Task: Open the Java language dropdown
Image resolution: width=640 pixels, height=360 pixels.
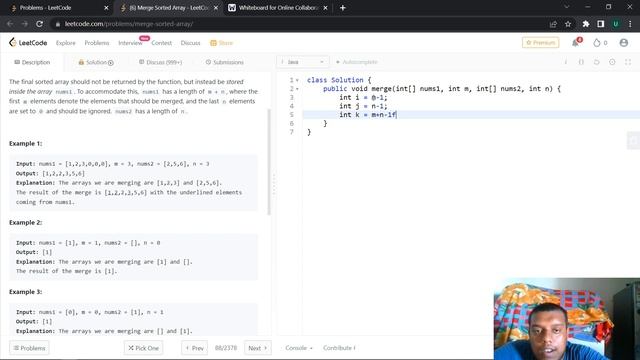Action: click(x=302, y=62)
